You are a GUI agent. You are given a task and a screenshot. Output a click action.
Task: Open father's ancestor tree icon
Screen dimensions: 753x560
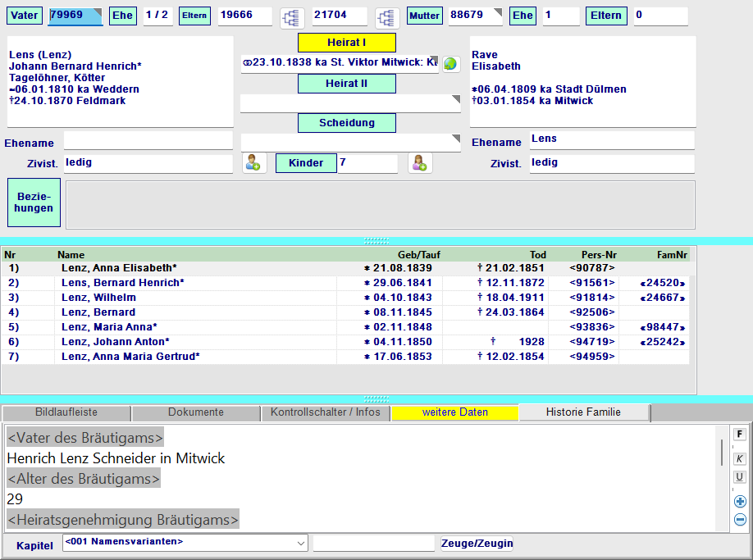coord(292,17)
